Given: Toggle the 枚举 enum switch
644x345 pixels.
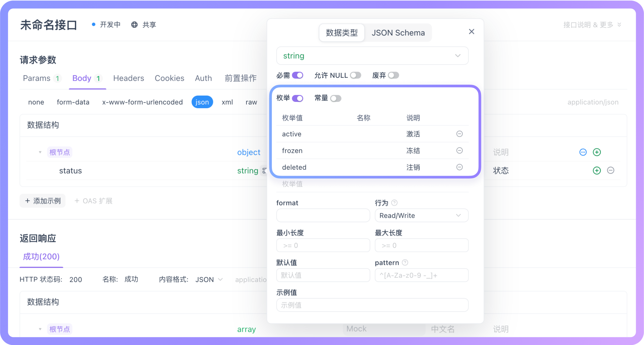Looking at the screenshot, I should tap(298, 98).
